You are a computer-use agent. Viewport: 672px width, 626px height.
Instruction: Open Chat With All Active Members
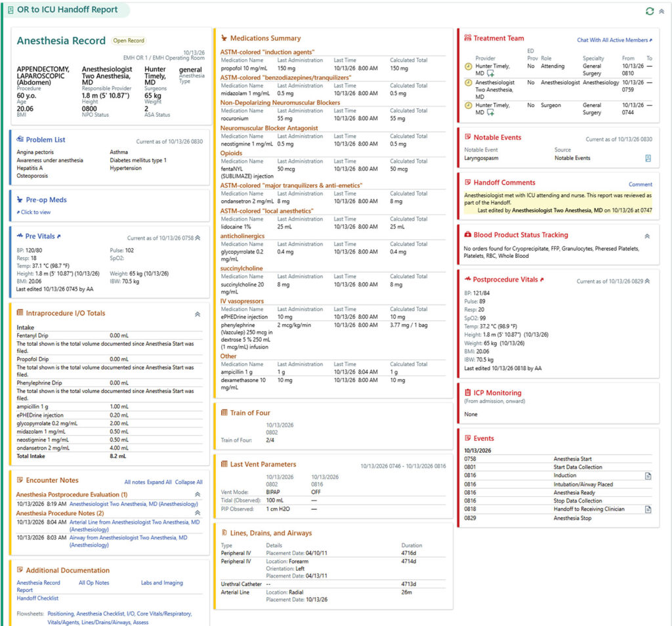[614, 40]
